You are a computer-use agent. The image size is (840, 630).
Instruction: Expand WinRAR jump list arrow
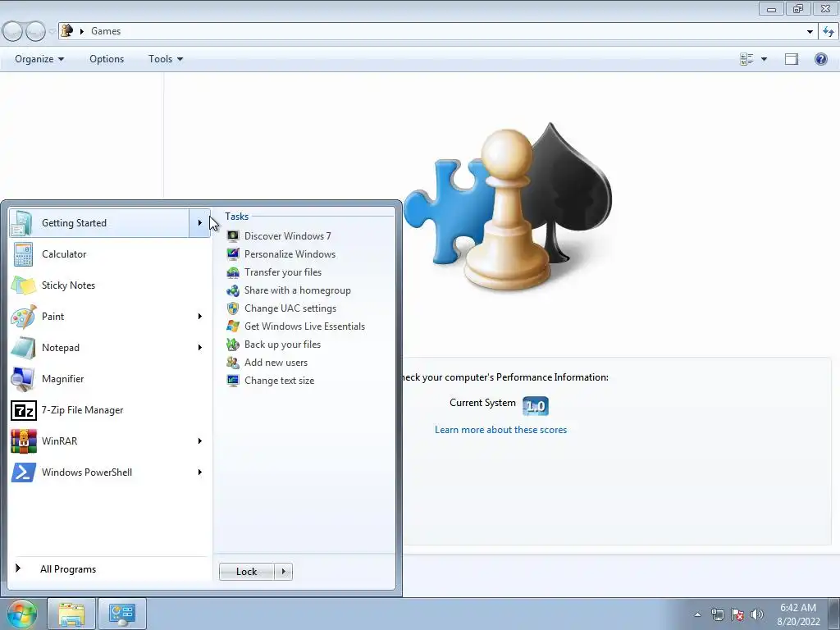[x=200, y=441]
